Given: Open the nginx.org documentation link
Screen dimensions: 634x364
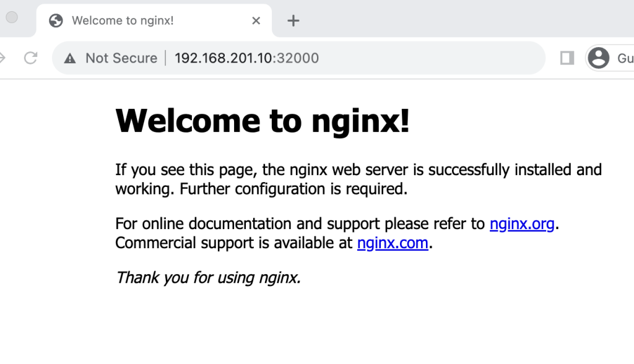Looking at the screenshot, I should [x=521, y=223].
